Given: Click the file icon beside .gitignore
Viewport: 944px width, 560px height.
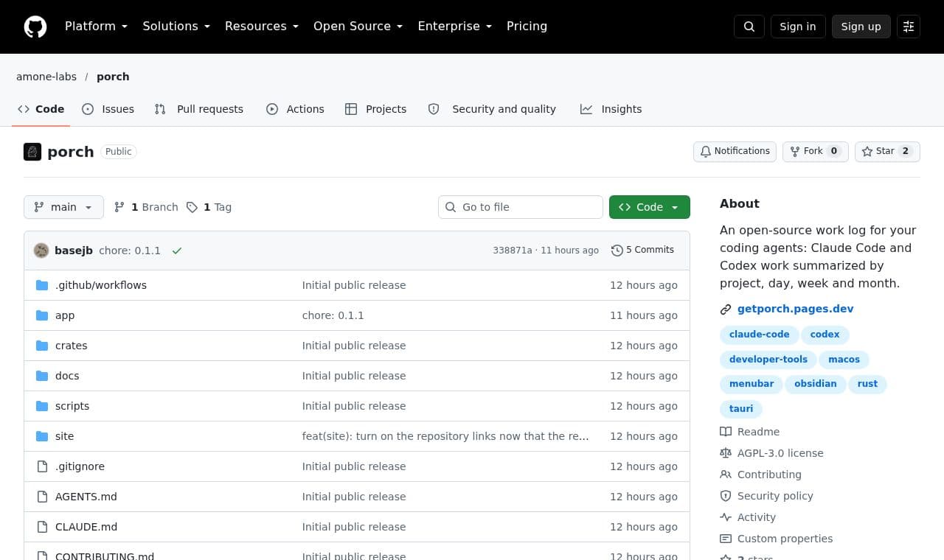Looking at the screenshot, I should coord(42,466).
